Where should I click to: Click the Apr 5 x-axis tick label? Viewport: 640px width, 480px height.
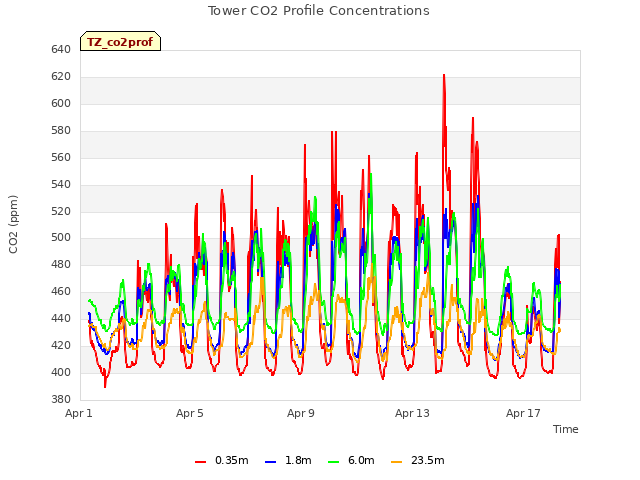[x=190, y=413]
